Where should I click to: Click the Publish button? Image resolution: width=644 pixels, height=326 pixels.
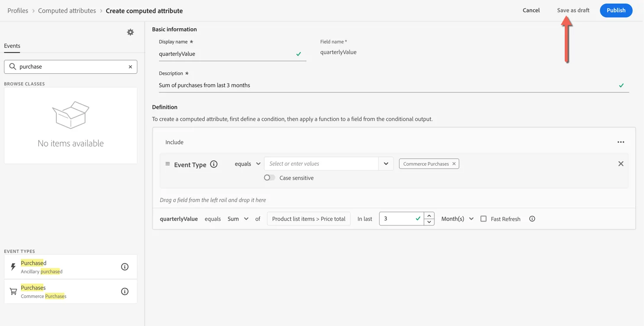[616, 10]
